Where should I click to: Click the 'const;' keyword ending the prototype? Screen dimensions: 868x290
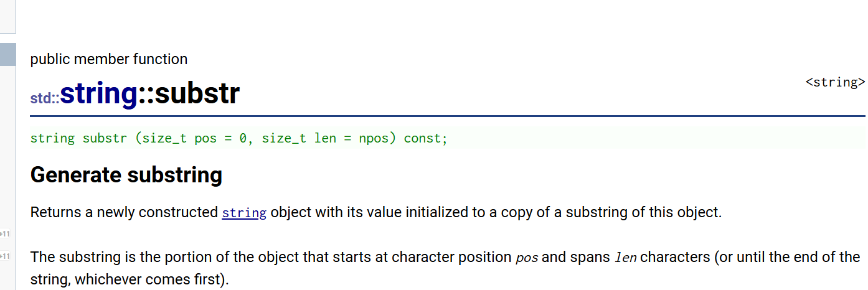click(x=426, y=138)
